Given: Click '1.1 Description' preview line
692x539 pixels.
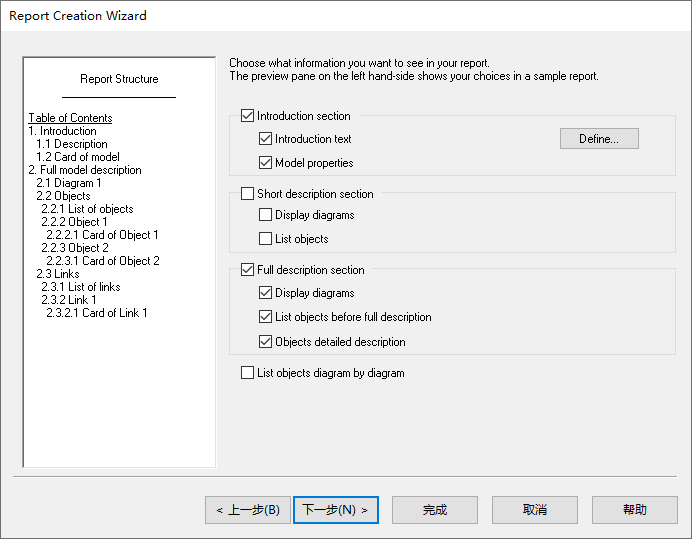Looking at the screenshot, I should (71, 144).
